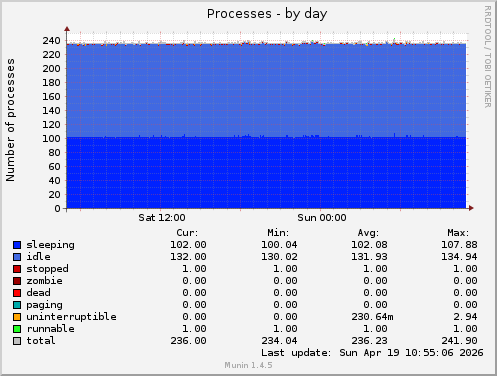497x376 pixels.
Task: Click the 'zombie' legend label
Action: [x=44, y=281]
